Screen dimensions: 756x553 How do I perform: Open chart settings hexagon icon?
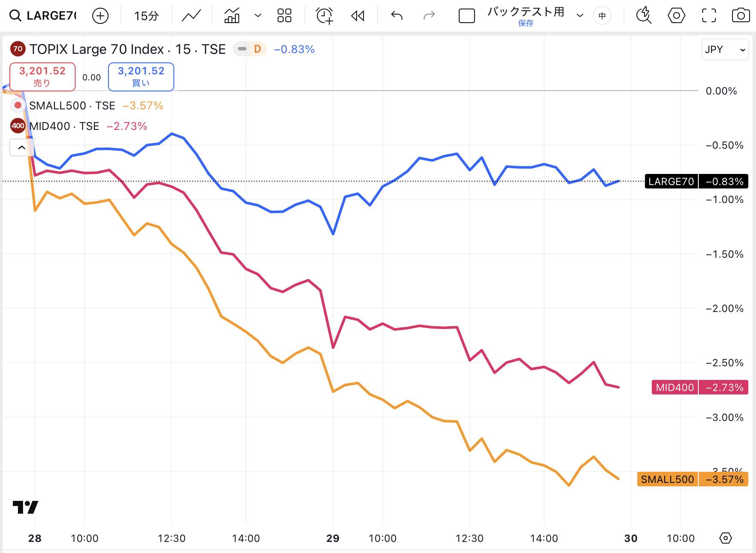pyautogui.click(x=676, y=16)
